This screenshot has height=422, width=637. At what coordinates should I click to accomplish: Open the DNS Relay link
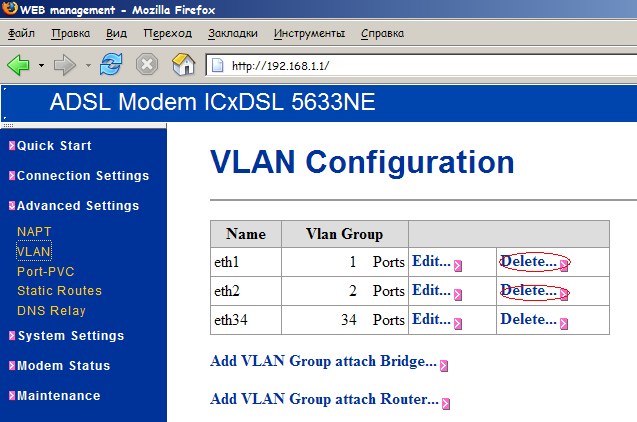click(51, 311)
